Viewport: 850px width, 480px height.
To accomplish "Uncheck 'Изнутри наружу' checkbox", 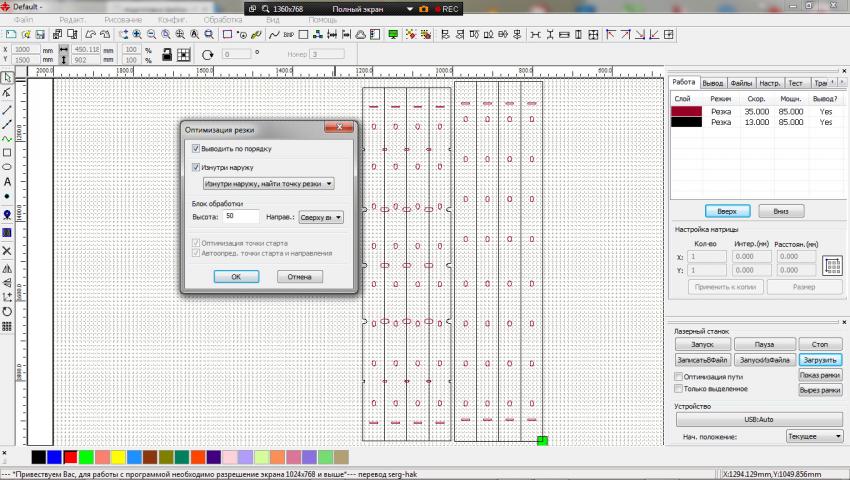I will [196, 167].
